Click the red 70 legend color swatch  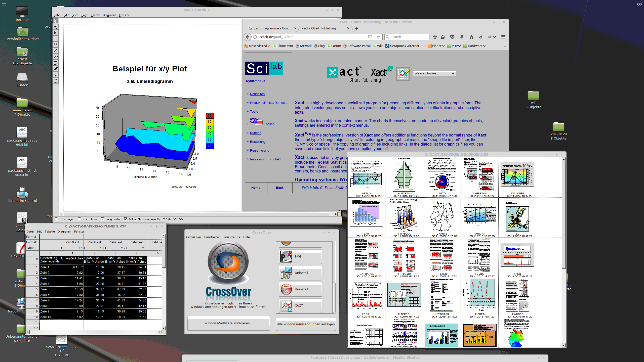click(x=210, y=116)
